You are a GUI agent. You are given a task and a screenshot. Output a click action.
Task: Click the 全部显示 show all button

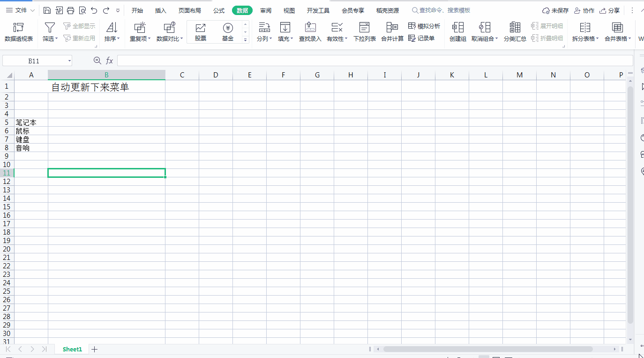tap(80, 26)
